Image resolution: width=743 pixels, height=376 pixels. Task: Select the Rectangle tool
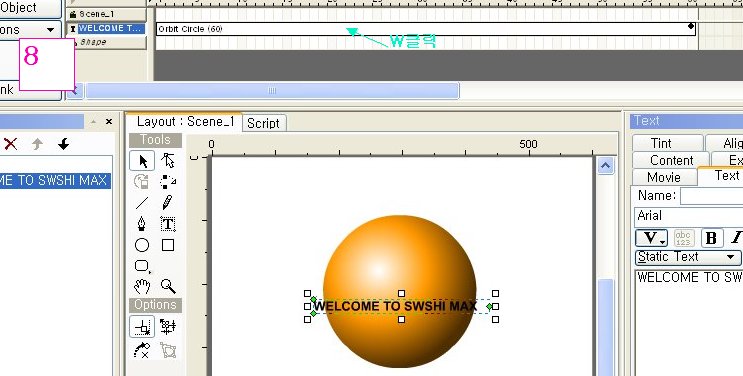coord(168,245)
